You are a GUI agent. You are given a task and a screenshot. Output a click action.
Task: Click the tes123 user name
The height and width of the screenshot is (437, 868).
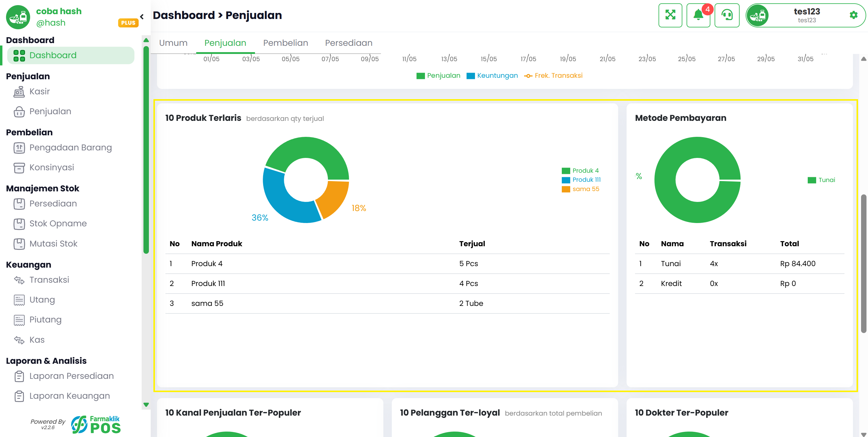(x=807, y=12)
